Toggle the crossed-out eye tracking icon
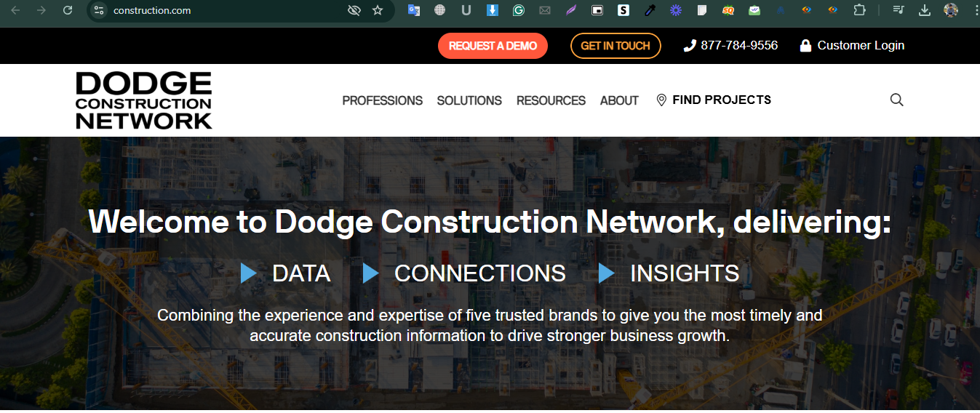980x413 pixels. click(x=354, y=10)
